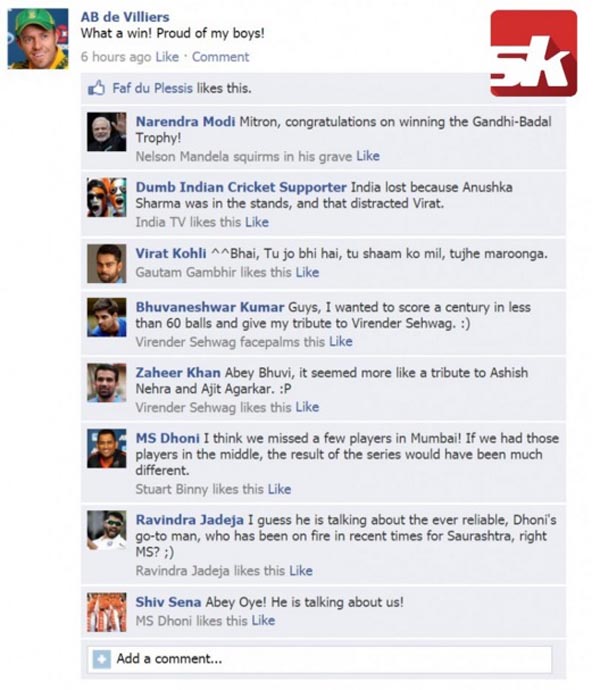Open AB de Villiers' profile picture
The width and height of the screenshot is (600, 690).
(38, 39)
